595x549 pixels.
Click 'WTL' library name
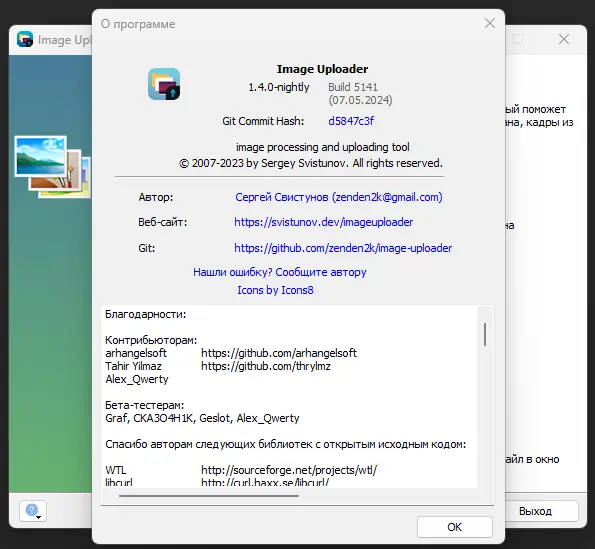pyautogui.click(x=115, y=470)
